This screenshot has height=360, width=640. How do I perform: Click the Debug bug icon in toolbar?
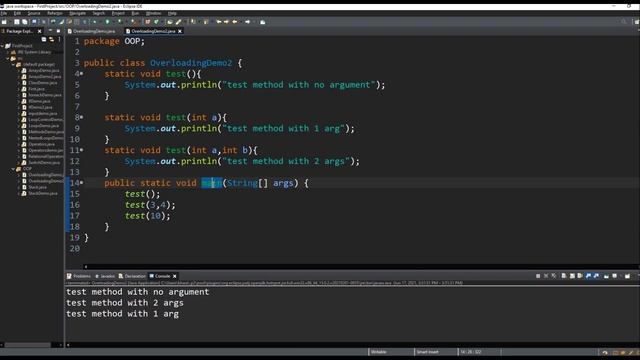94,22
